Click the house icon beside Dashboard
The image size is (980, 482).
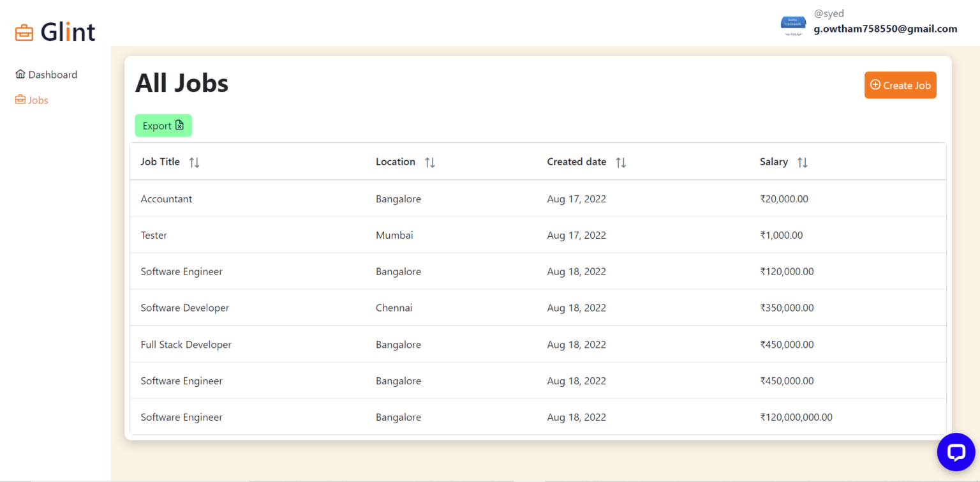pos(20,75)
